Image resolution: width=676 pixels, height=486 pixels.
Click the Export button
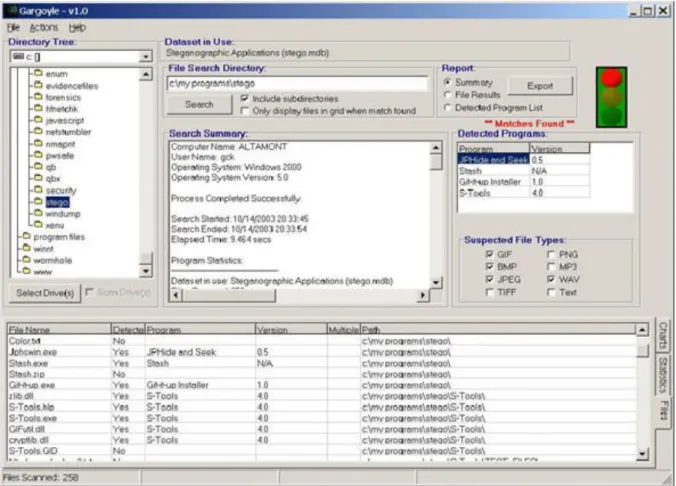[x=540, y=86]
